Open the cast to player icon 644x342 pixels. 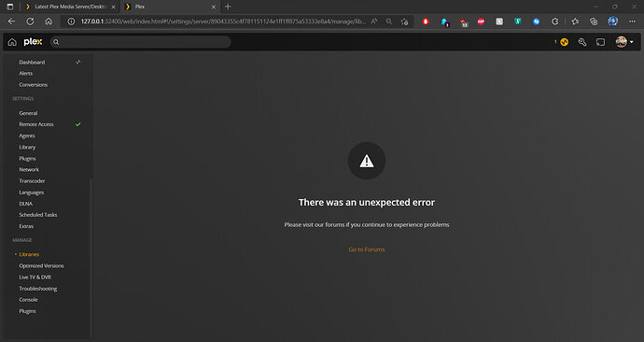(x=600, y=42)
